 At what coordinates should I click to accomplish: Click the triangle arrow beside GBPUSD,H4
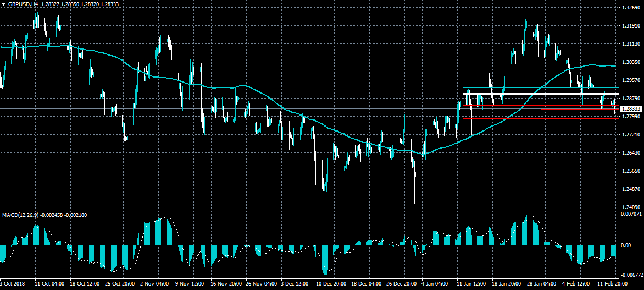click(x=4, y=4)
